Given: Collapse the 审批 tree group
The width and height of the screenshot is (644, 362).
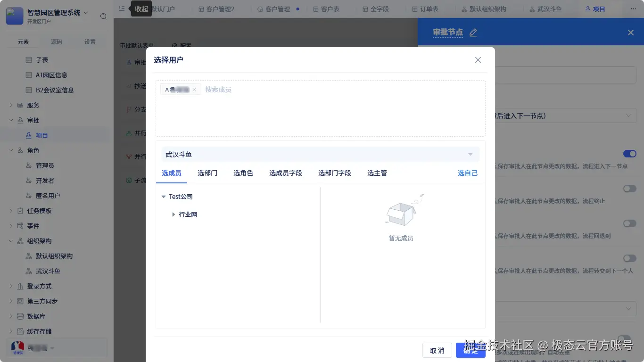Looking at the screenshot, I should click(11, 120).
